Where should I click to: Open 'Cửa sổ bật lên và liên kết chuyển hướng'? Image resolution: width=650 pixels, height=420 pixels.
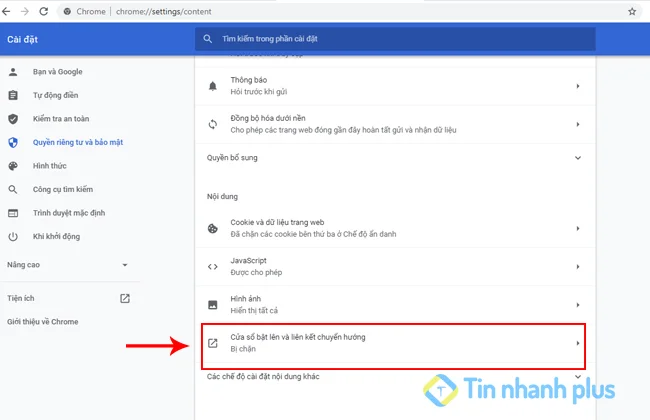pyautogui.click(x=393, y=343)
